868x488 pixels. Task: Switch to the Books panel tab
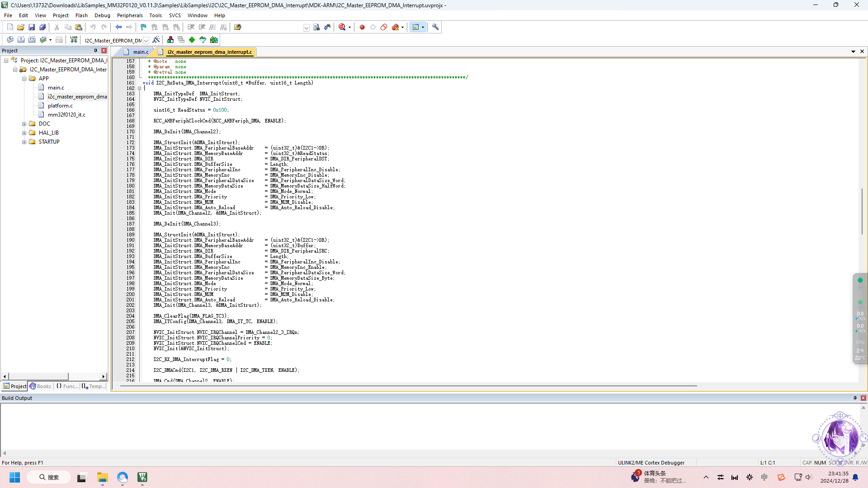(40, 386)
